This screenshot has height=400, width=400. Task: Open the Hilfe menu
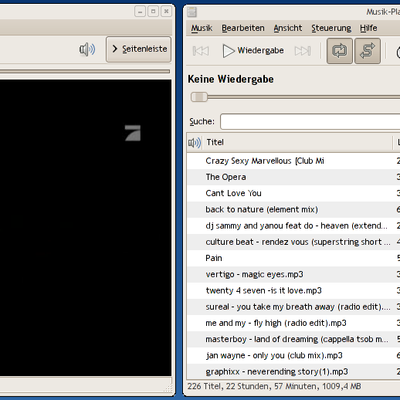click(x=368, y=28)
